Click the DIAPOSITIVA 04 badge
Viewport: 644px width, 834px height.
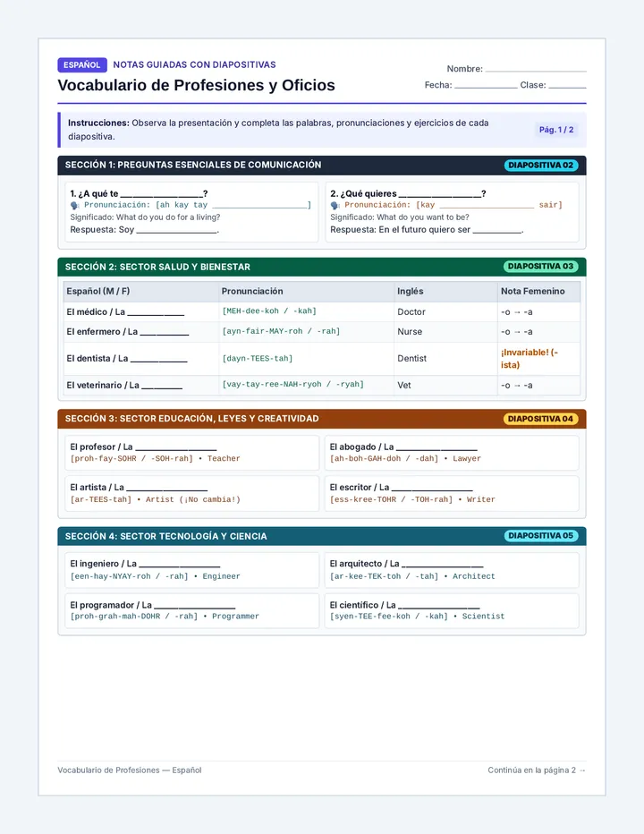point(540,419)
